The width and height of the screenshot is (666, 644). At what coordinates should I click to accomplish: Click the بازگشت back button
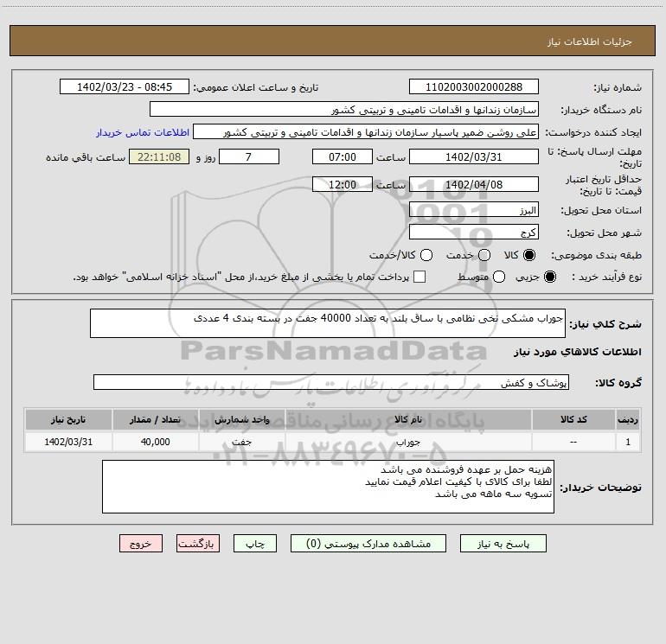198,544
